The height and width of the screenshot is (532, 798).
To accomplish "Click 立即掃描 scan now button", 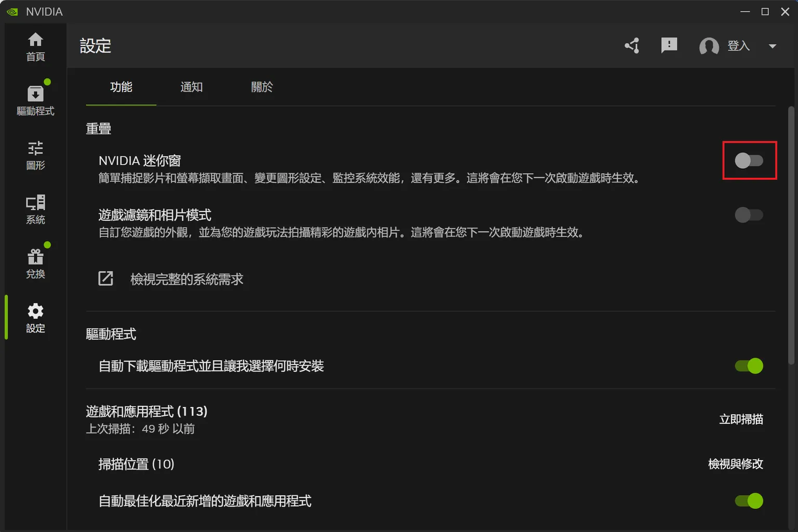I will pos(741,419).
